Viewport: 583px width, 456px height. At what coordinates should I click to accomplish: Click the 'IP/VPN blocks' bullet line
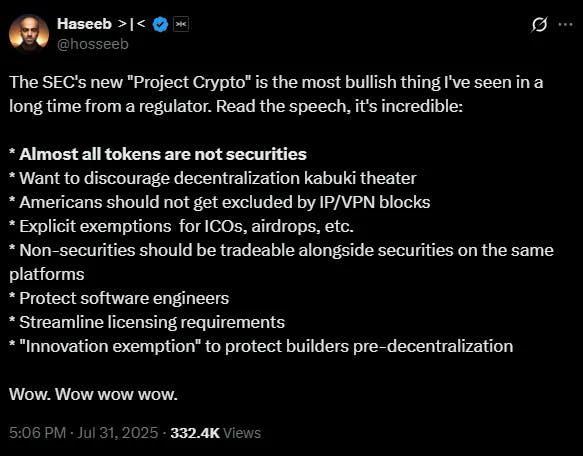tap(219, 202)
